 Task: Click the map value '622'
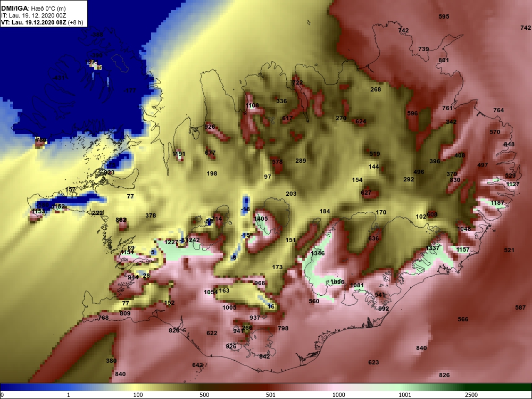coord(212,334)
